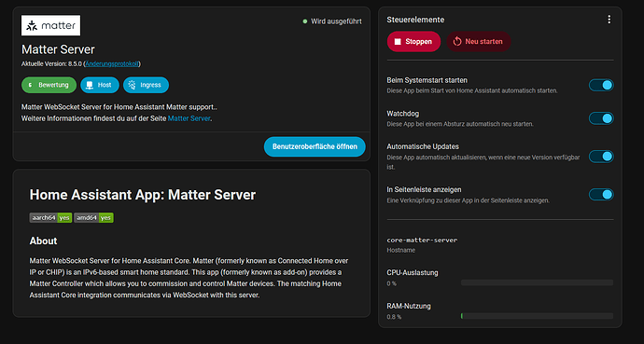Click the green running status dot

(x=305, y=21)
